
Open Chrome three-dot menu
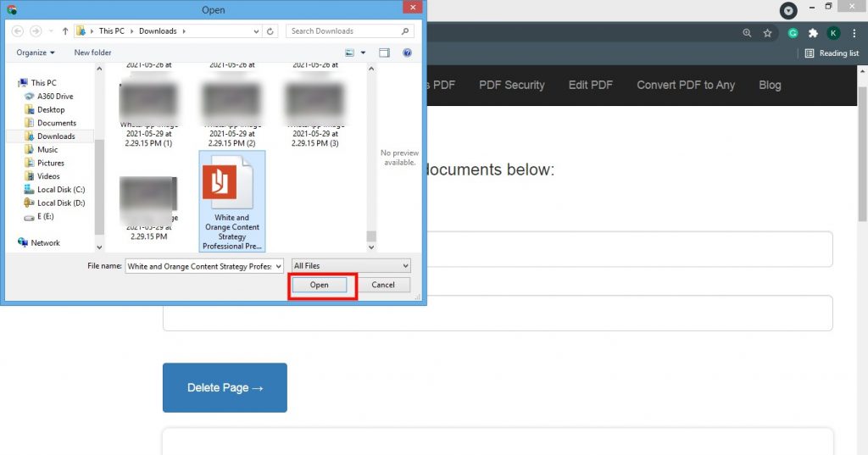[x=854, y=33]
